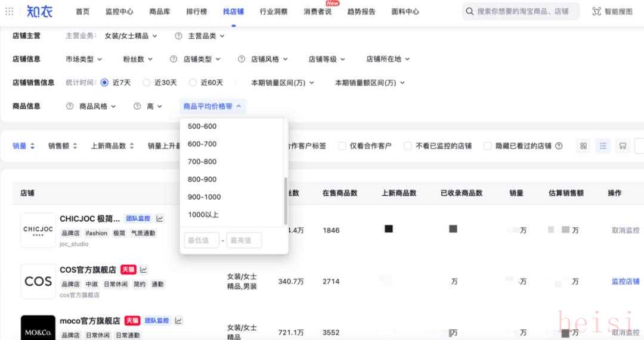Click 监控店铺 link for COS
Screen dimensions: 644x340
625,281
